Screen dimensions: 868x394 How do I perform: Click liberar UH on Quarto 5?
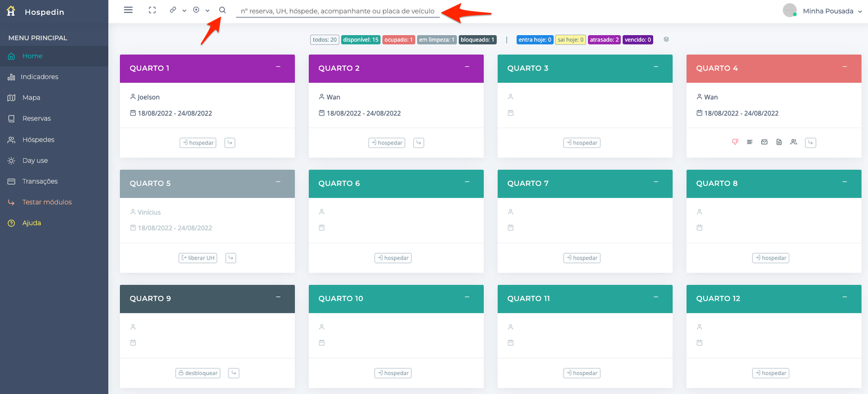coord(198,258)
